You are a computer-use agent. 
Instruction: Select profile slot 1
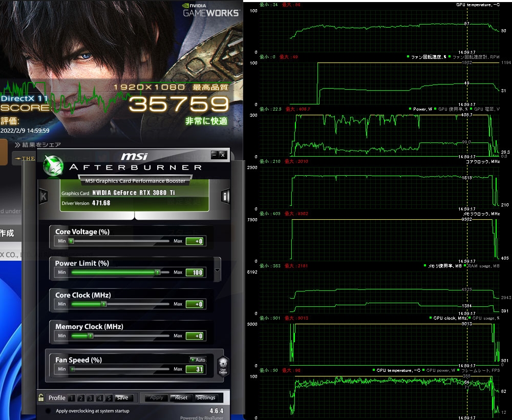click(x=72, y=398)
